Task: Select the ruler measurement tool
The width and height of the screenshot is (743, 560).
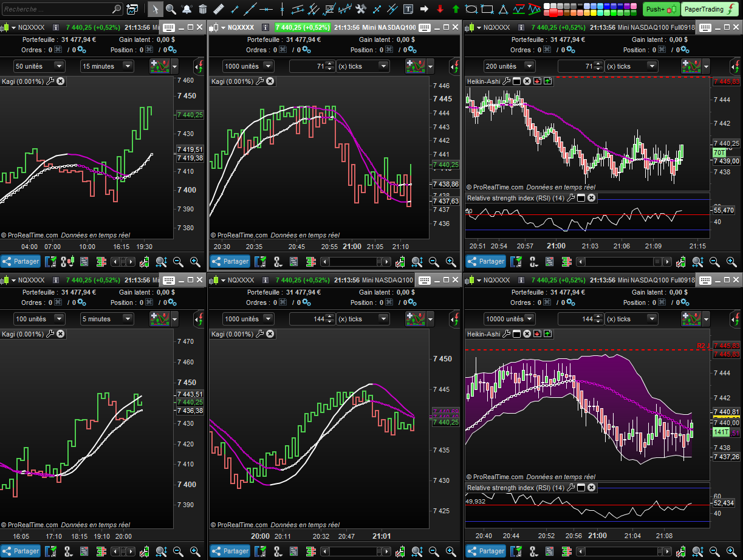Action: click(x=219, y=9)
